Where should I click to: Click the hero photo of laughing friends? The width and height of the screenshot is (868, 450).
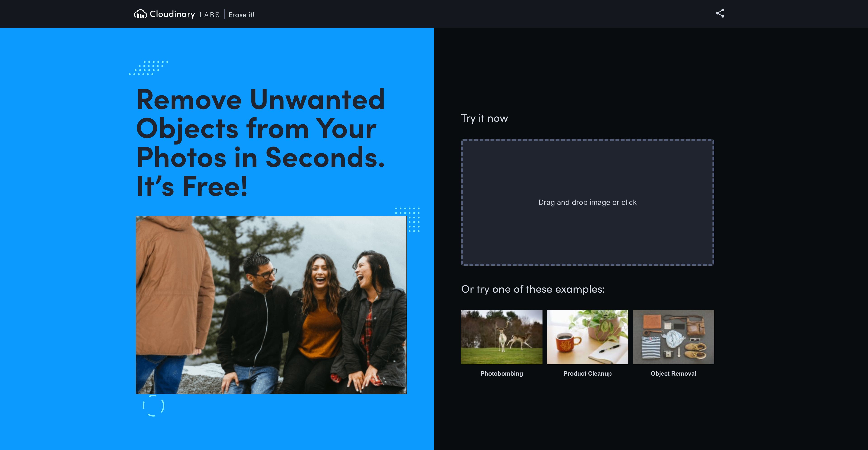[271, 305]
